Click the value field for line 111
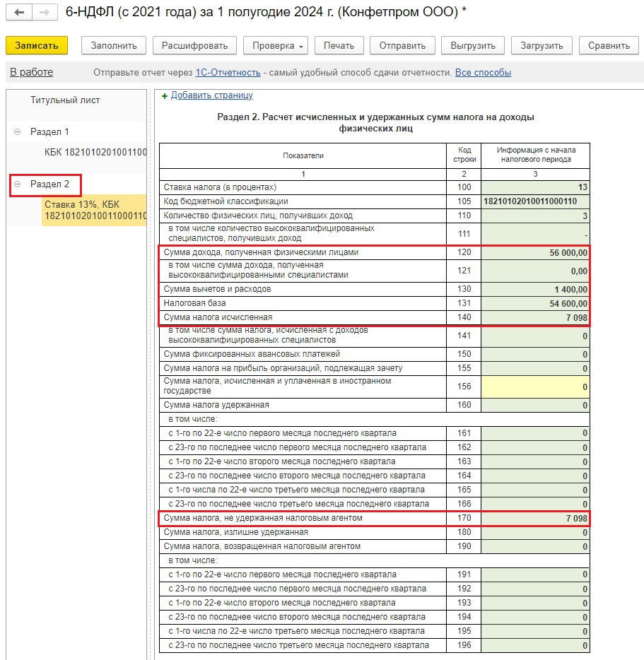 [535, 234]
